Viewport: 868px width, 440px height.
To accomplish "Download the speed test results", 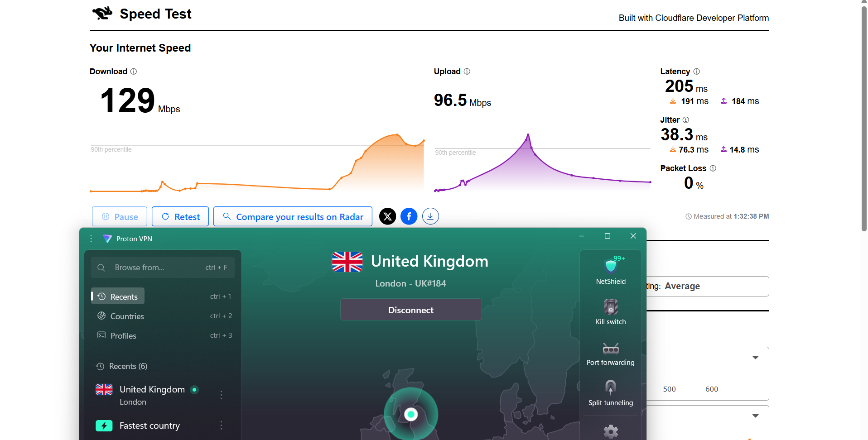I will (430, 216).
